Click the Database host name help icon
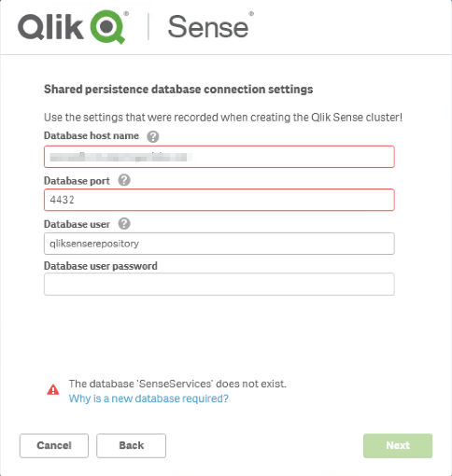 point(153,136)
